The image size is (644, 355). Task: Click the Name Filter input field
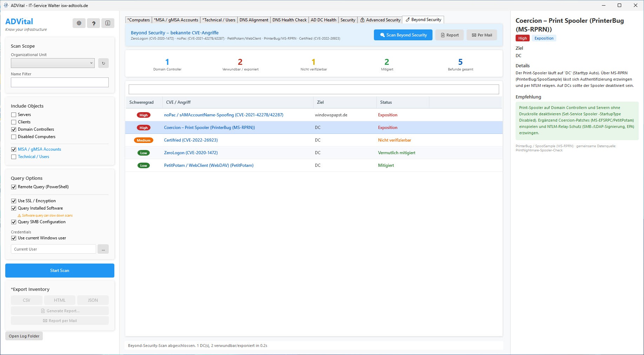point(60,82)
